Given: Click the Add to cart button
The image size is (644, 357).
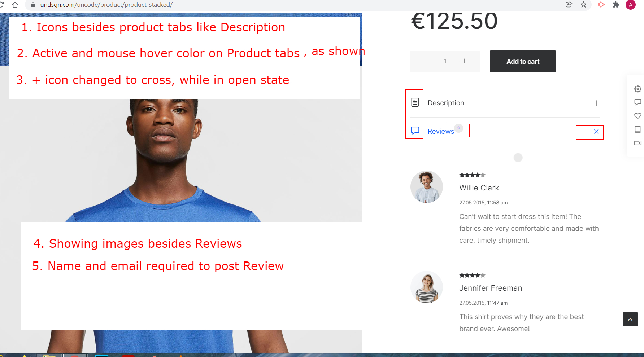Looking at the screenshot, I should [x=523, y=61].
